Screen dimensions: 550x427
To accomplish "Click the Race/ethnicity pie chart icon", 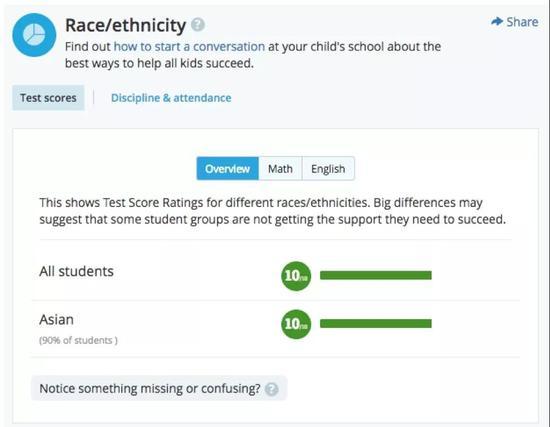I will pyautogui.click(x=34, y=35).
